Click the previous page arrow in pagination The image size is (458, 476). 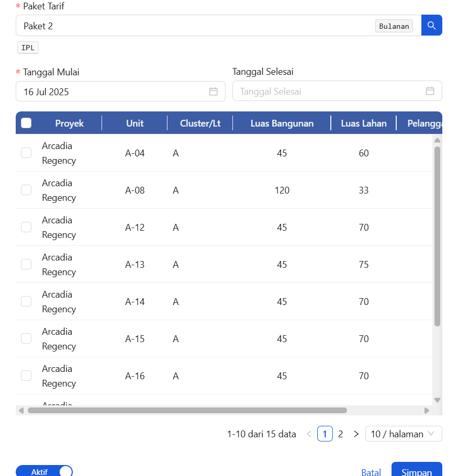coord(309,434)
